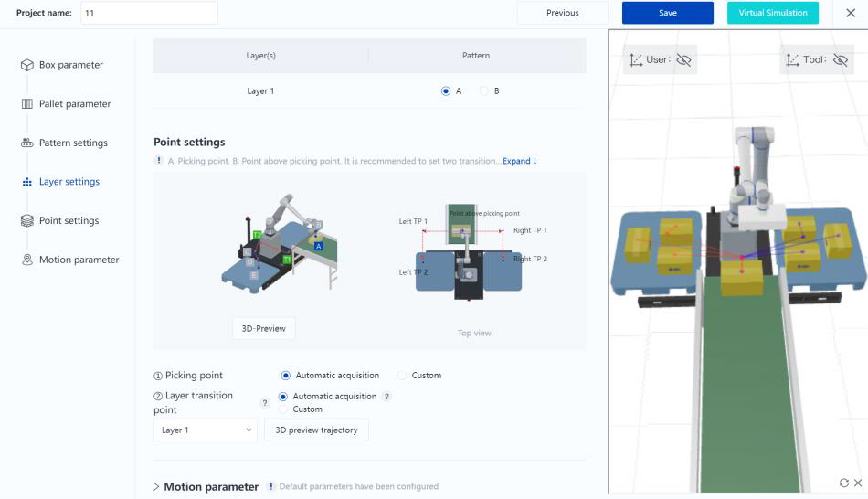The width and height of the screenshot is (868, 499).
Task: Click the Pattern settings icon
Action: (x=27, y=143)
